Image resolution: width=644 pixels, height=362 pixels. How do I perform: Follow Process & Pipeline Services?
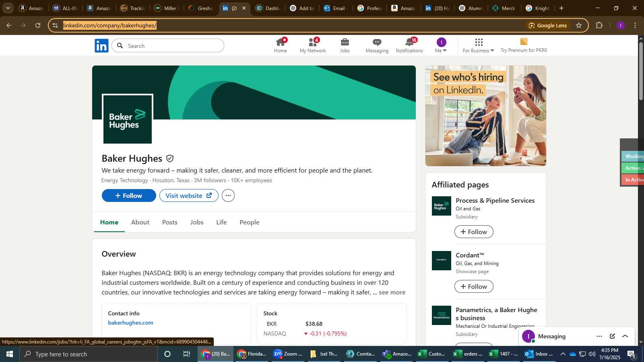pyautogui.click(x=474, y=232)
